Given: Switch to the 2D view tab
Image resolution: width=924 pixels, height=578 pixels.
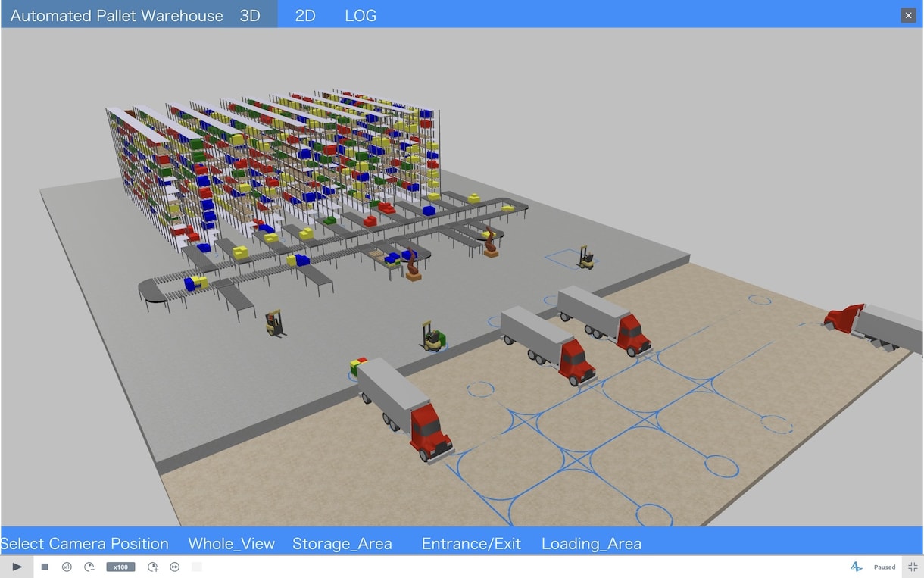Looking at the screenshot, I should click(305, 16).
